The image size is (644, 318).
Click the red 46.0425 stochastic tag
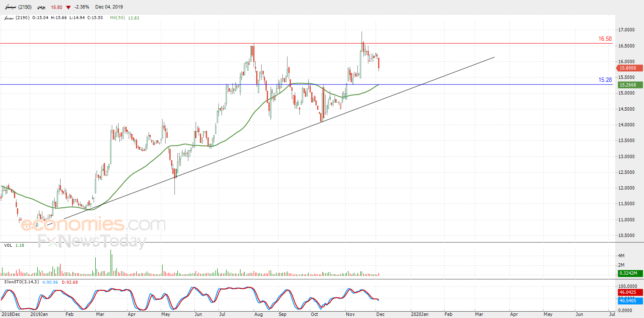point(630,293)
